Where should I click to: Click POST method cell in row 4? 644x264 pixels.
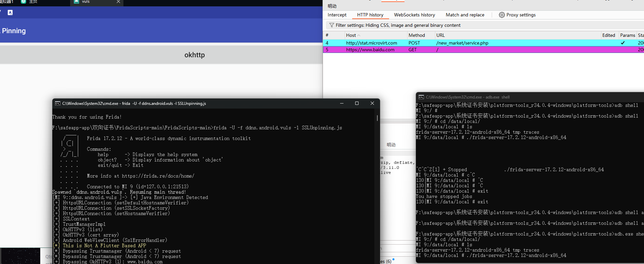tap(414, 43)
